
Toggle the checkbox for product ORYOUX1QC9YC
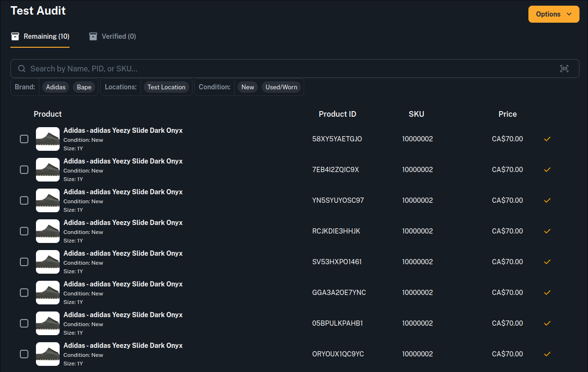pos(24,354)
